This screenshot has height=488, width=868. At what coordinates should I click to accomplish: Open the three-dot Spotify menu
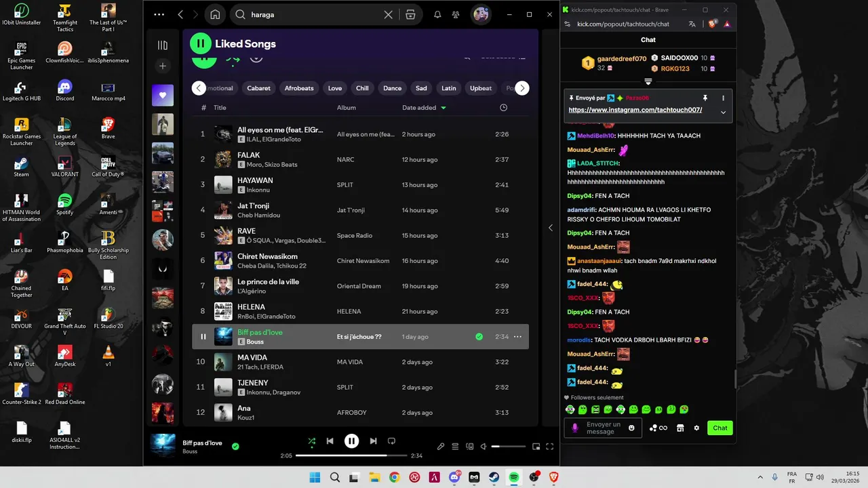tap(159, 14)
